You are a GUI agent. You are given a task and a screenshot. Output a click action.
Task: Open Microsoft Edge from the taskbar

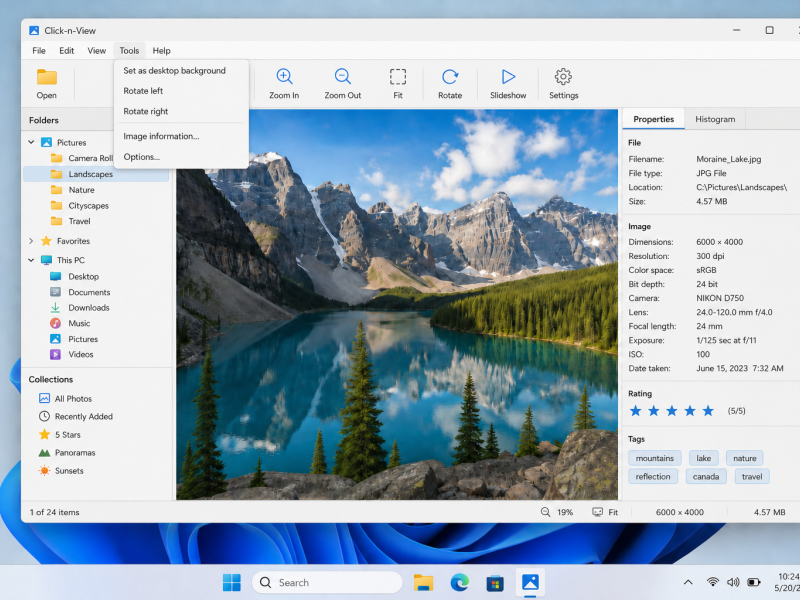(x=460, y=582)
